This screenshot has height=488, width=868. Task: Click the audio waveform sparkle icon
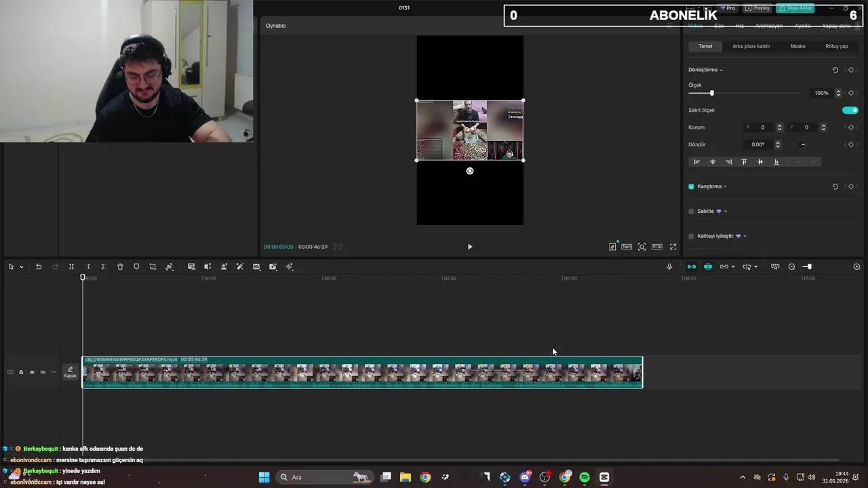[x=290, y=267]
